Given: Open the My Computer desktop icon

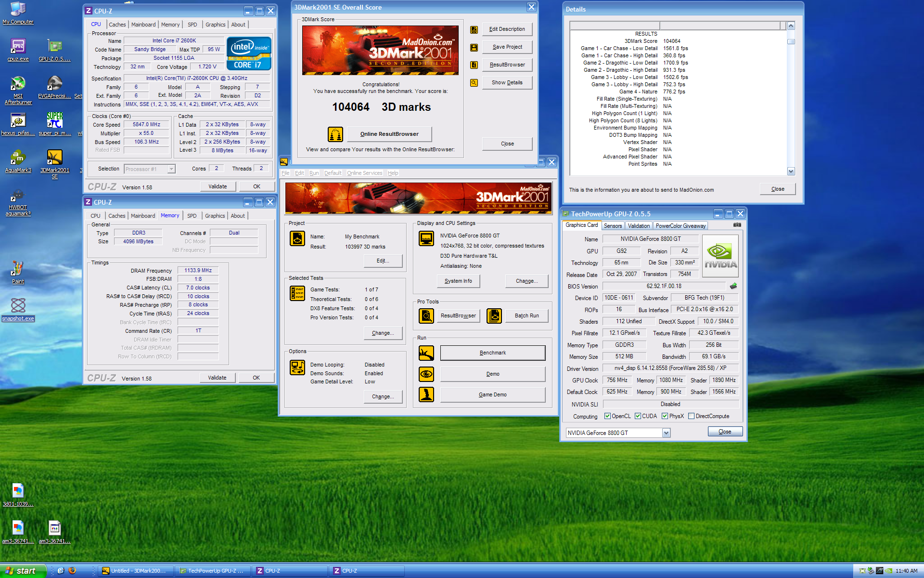Looking at the screenshot, I should [18, 13].
